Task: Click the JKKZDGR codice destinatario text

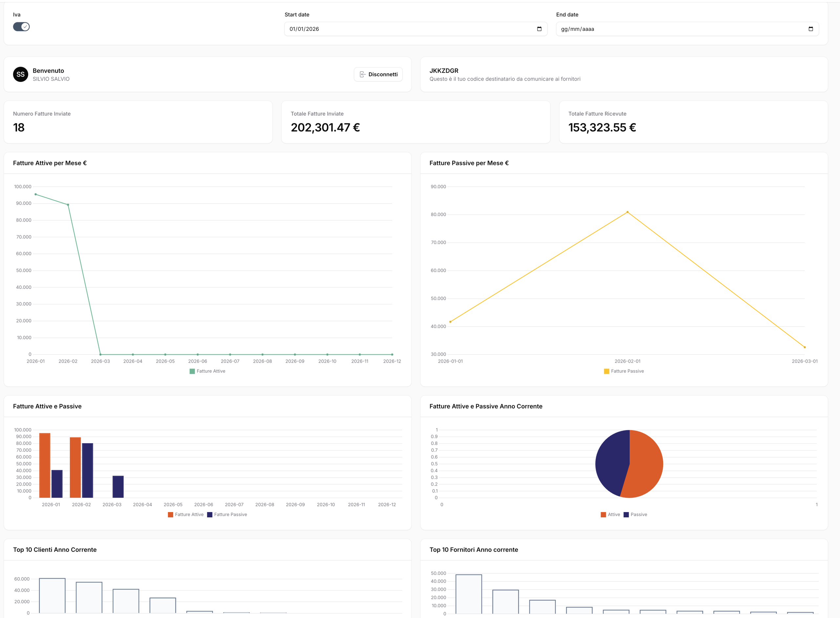Action: click(x=444, y=71)
